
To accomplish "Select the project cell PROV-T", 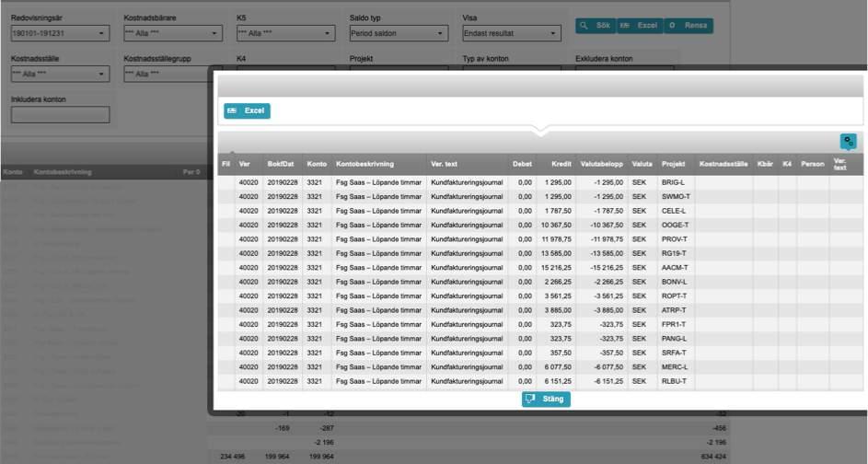I will point(675,239).
